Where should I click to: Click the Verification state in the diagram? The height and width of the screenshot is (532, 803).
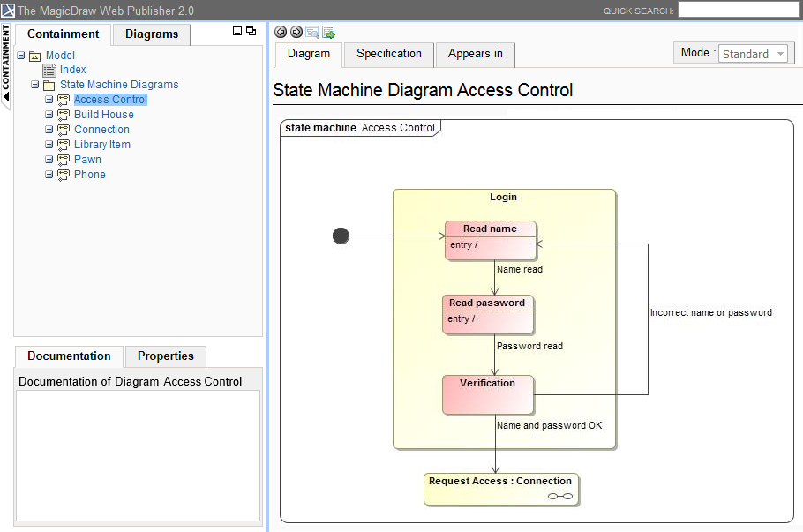pos(488,394)
